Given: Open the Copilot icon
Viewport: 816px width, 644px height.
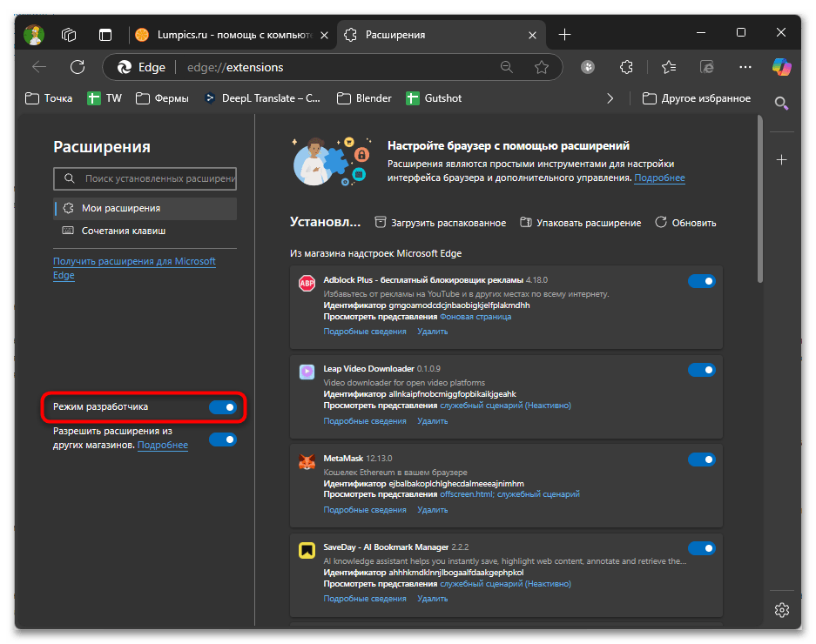Looking at the screenshot, I should click(782, 67).
